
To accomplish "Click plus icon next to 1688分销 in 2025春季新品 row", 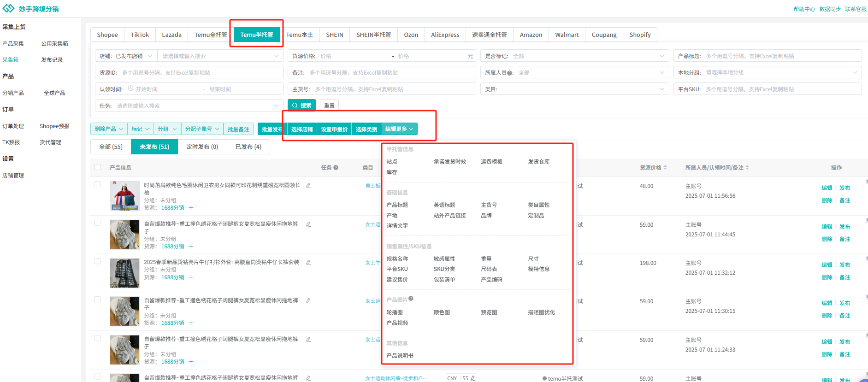I will pos(191,277).
